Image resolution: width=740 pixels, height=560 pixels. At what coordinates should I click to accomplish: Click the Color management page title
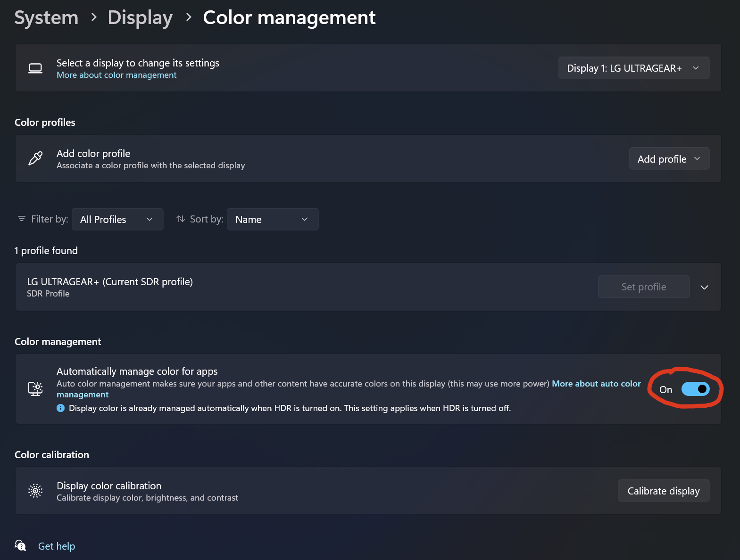[289, 18]
